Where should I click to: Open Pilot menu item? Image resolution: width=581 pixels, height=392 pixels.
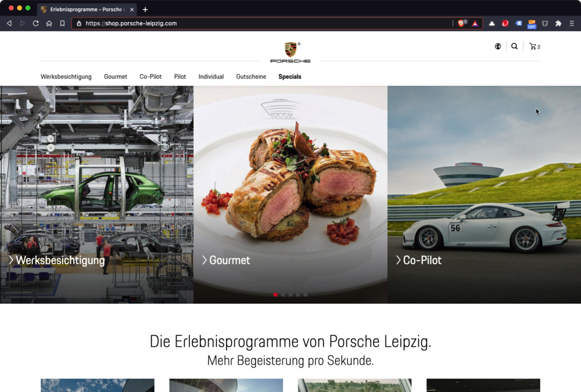(180, 77)
